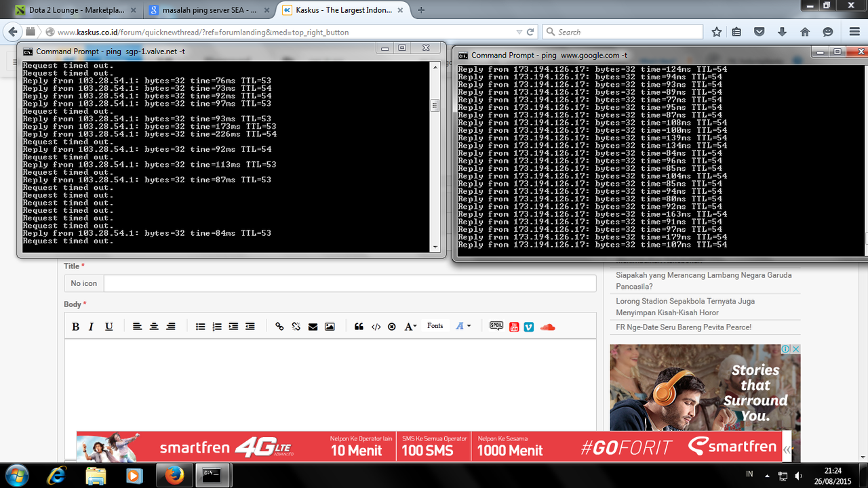
Task: Click the Command Prompt taskbar button
Action: 213,475
